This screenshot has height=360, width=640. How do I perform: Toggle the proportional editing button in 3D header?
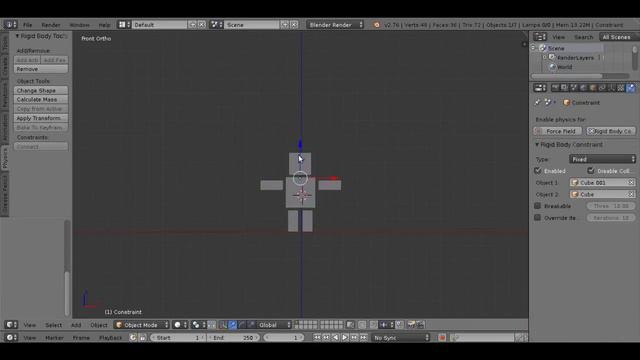pos(362,325)
